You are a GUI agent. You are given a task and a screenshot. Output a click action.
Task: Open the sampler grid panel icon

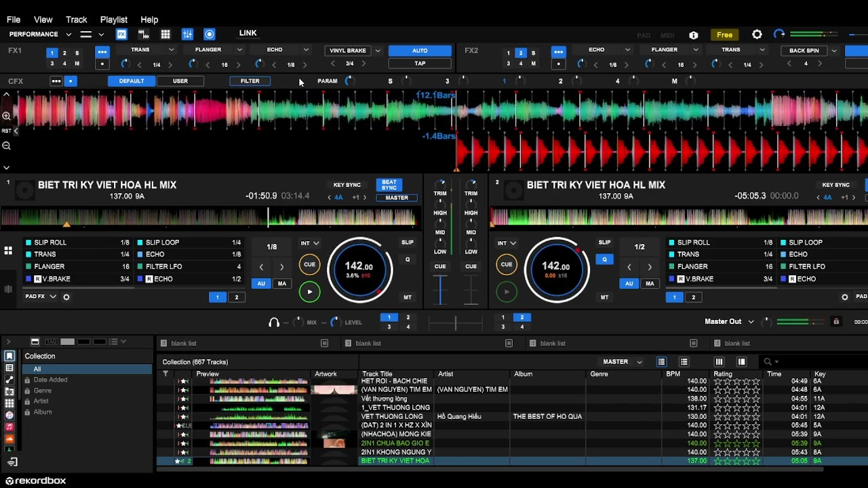coord(165,34)
